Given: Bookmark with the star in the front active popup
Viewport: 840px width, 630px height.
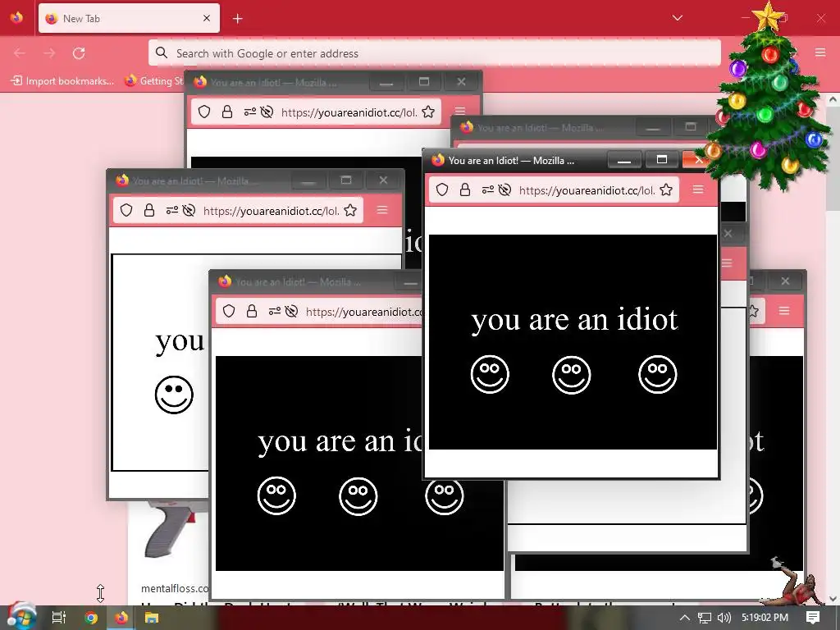Looking at the screenshot, I should pos(666,189).
